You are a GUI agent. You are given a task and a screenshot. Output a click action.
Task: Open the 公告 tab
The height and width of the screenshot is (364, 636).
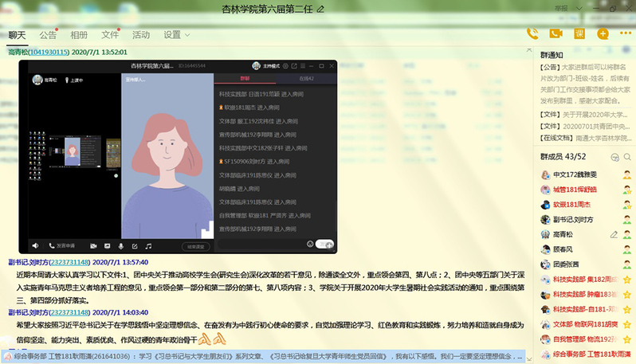48,35
